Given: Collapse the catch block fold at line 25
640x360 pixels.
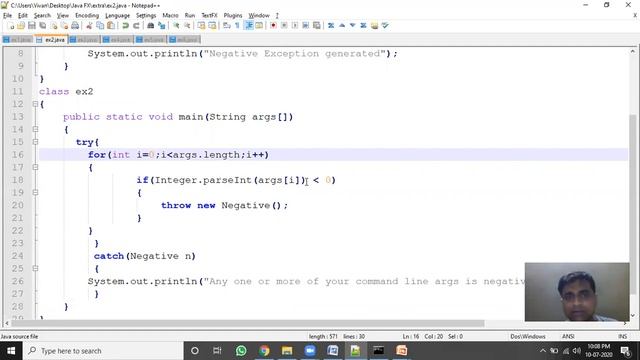Looking at the screenshot, I should point(35,269).
